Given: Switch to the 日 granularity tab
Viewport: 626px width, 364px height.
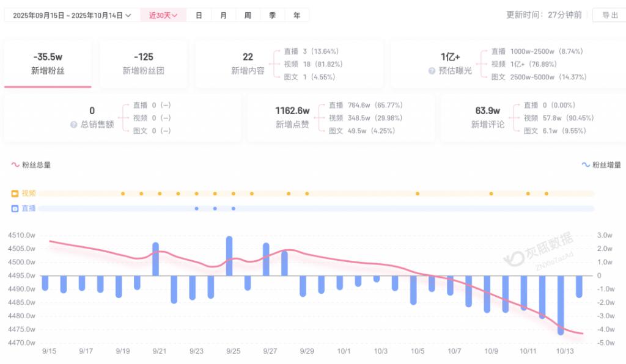Looking at the screenshot, I should [x=199, y=15].
